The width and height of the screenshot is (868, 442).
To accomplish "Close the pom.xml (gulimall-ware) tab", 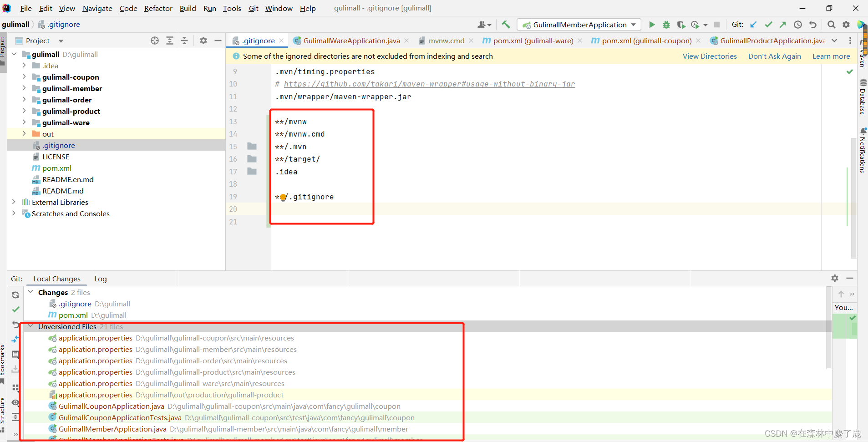I will [x=580, y=41].
